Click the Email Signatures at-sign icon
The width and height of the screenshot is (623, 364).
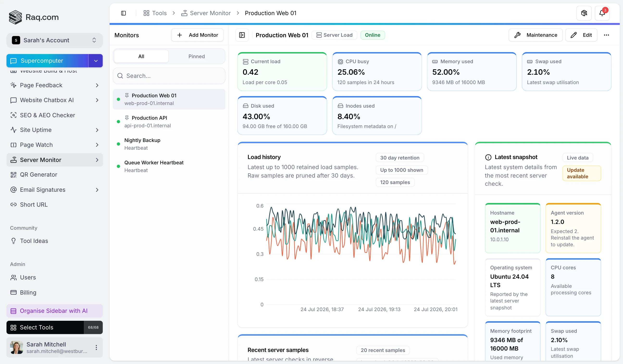[13, 190]
